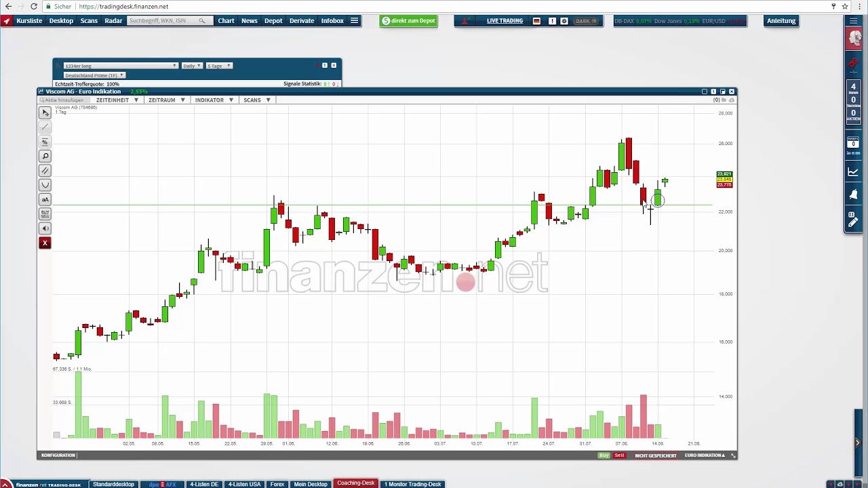Open the Daily interval dropdown

point(191,66)
